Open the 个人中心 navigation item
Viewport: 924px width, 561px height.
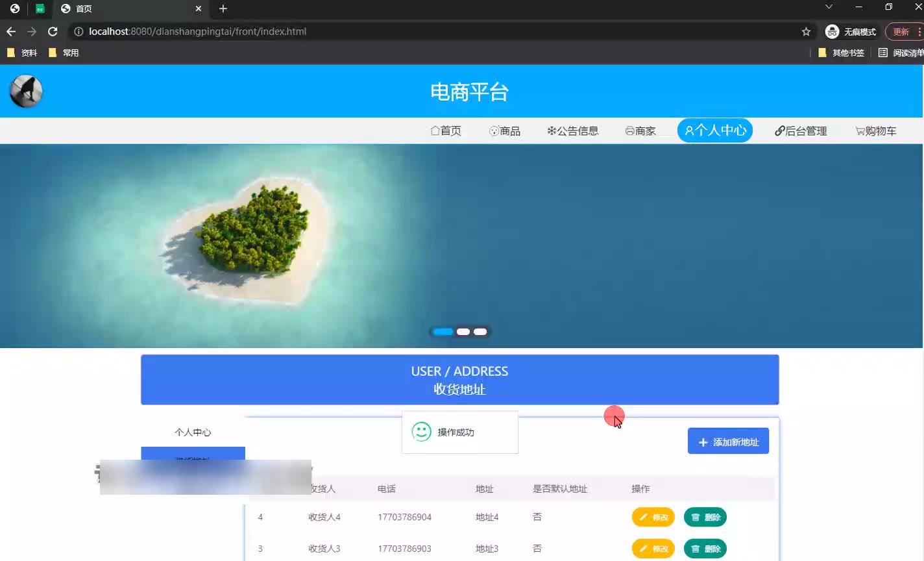[715, 131]
